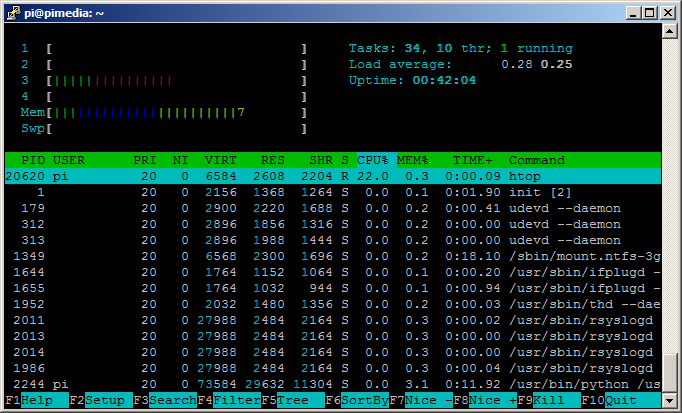This screenshot has height=413, width=682.
Task: Click F9 Kill in function bar
Action: coord(549,400)
